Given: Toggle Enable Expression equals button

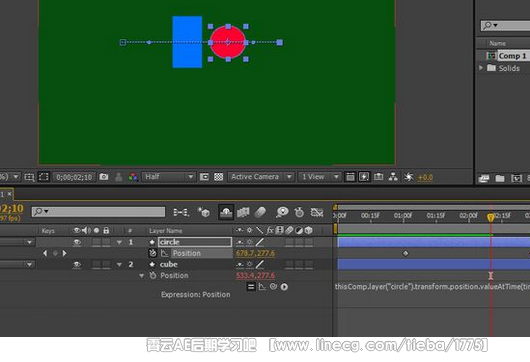Looking at the screenshot, I should click(251, 287).
